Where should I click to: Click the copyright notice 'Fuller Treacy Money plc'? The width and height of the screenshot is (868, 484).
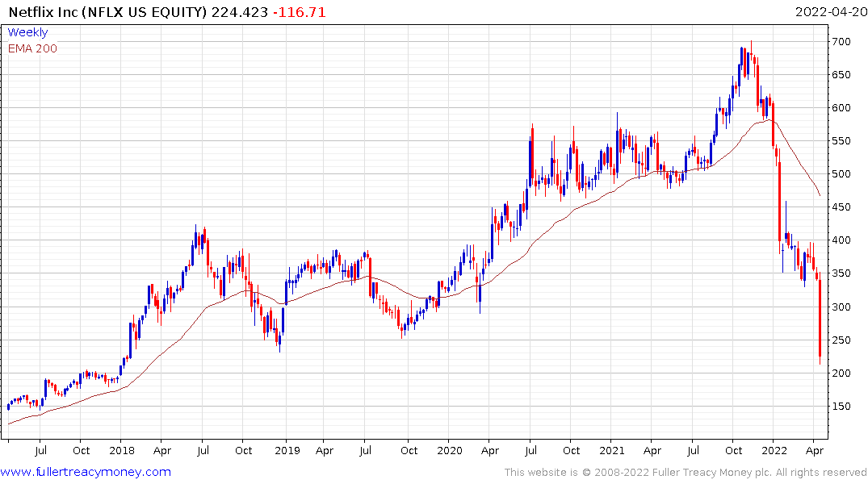point(712,473)
